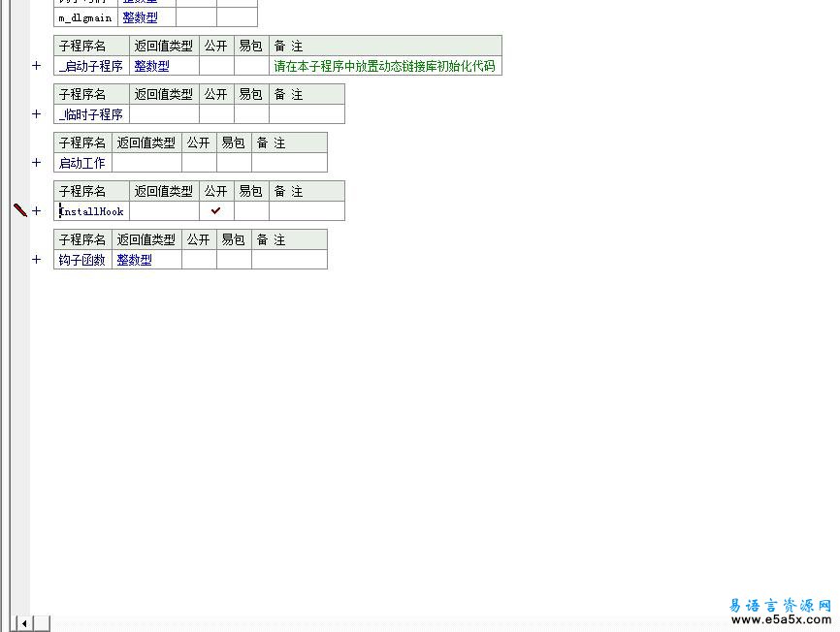The width and height of the screenshot is (840, 632).
Task: Click the green comment 请在本子程序中放置动态链接库初始化代码
Action: tap(385, 66)
